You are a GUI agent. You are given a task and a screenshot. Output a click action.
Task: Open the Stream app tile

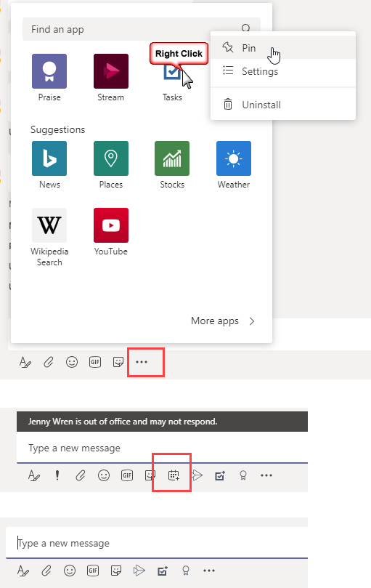(111, 71)
